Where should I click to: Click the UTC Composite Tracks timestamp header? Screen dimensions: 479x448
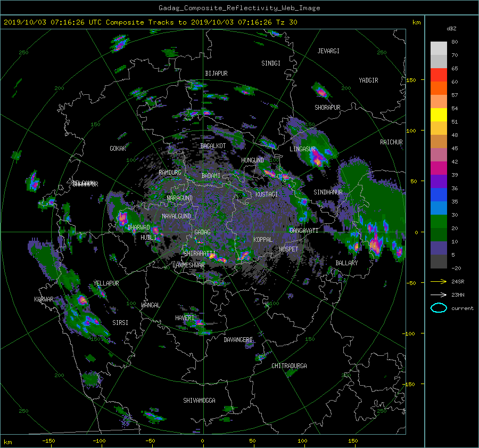[x=150, y=22]
